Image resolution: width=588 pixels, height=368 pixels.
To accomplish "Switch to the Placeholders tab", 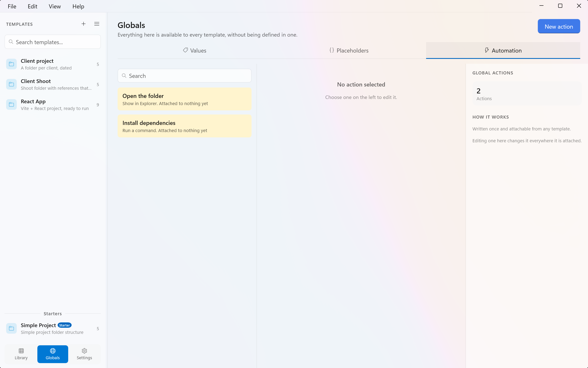I will coord(349,50).
